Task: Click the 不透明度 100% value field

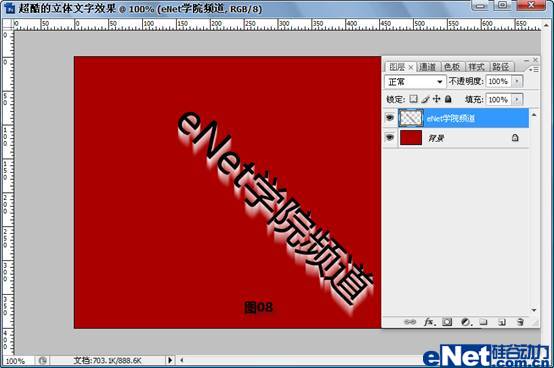Action: [499, 81]
